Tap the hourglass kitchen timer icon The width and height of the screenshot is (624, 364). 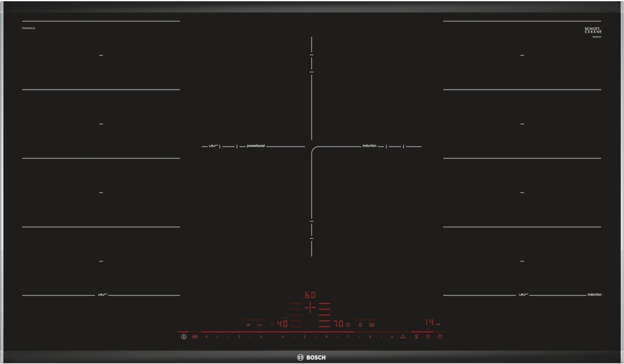pos(416,337)
